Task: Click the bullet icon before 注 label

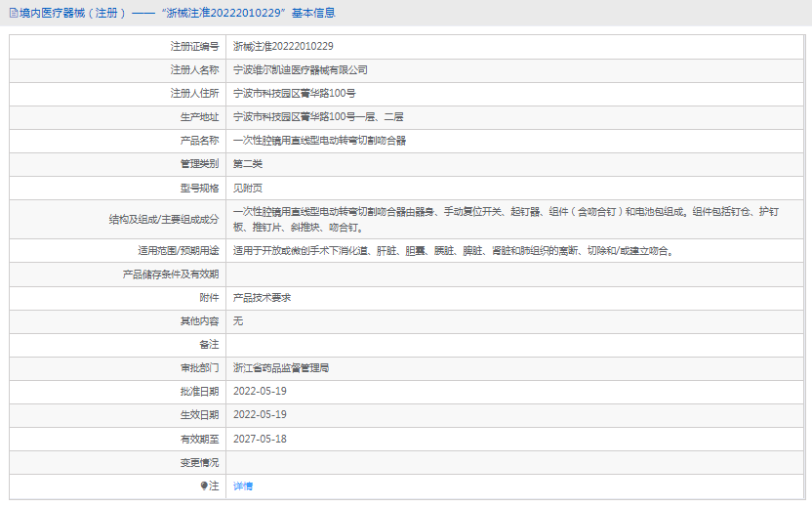Action: (x=204, y=486)
